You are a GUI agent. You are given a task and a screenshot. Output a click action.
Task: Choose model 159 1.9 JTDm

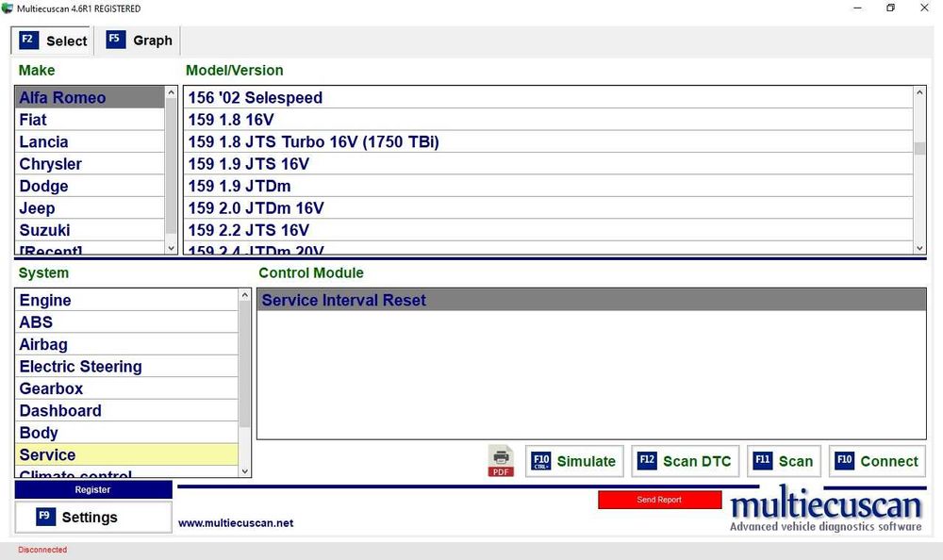pyautogui.click(x=549, y=187)
